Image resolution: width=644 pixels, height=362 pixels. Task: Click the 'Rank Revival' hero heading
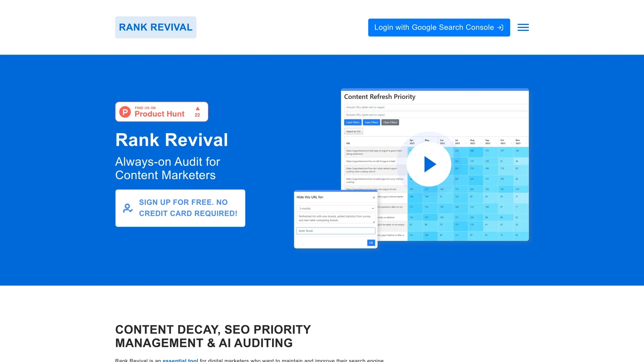pos(172,140)
